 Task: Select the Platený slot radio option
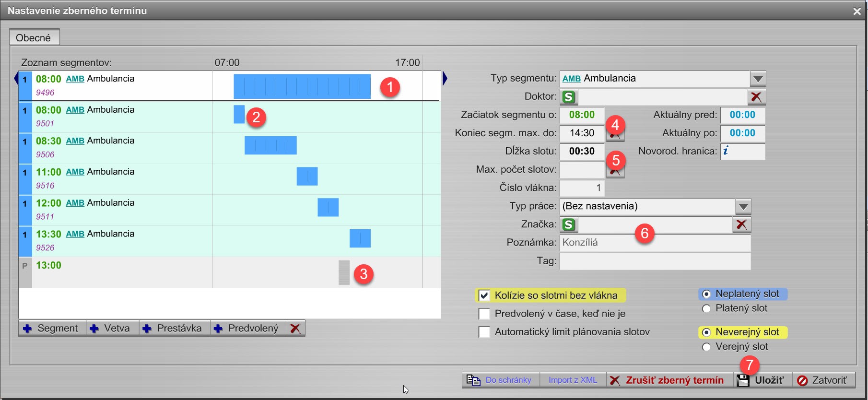(x=706, y=308)
